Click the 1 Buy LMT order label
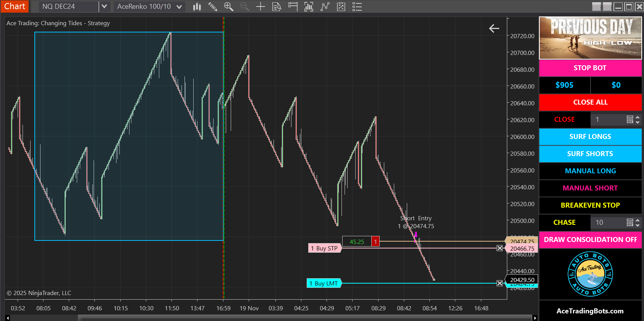Screen dimensions: 644x321 click(324, 283)
